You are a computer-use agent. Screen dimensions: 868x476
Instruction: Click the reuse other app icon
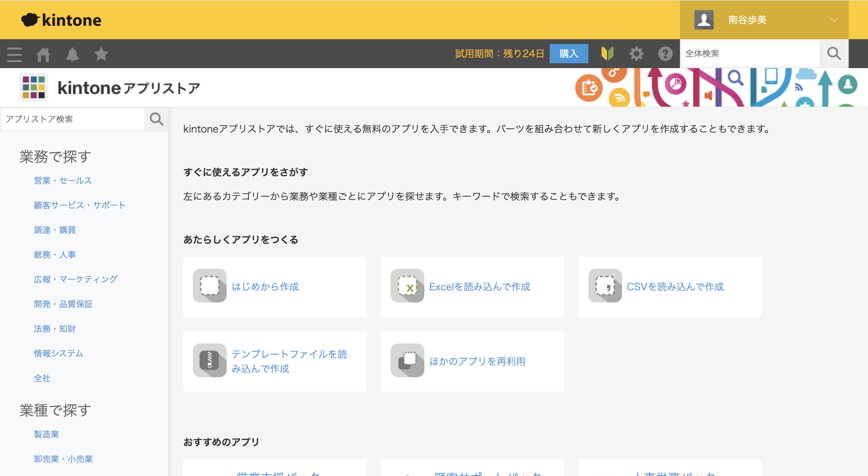[407, 360]
